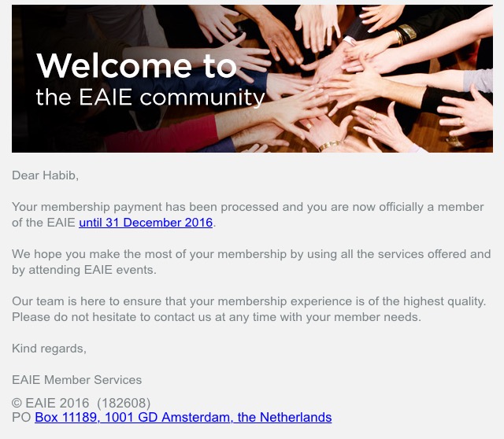This screenshot has width=504, height=439.
Task: Click the gold wristwatch in the banner photo
Action: point(408,32)
